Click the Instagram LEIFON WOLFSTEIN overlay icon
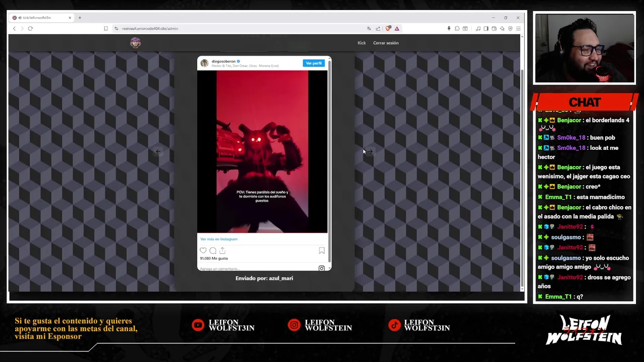644x362 pixels. point(294,325)
